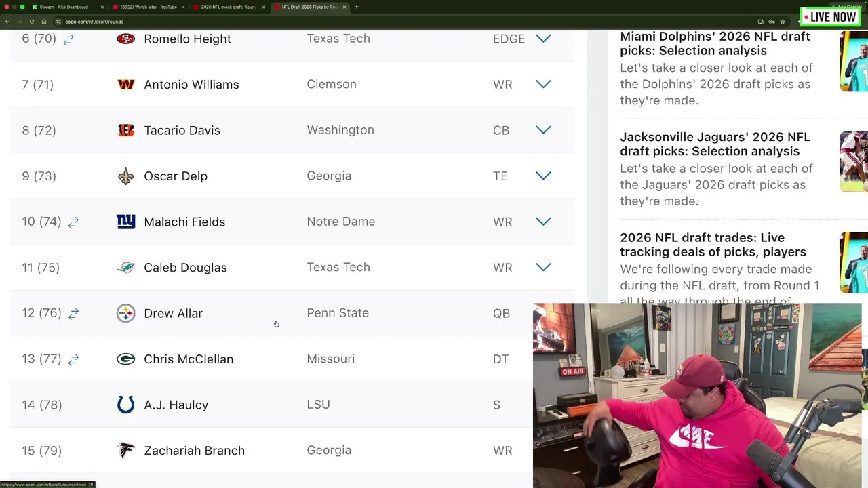
Task: Click the browser home icon
Action: [x=44, y=22]
